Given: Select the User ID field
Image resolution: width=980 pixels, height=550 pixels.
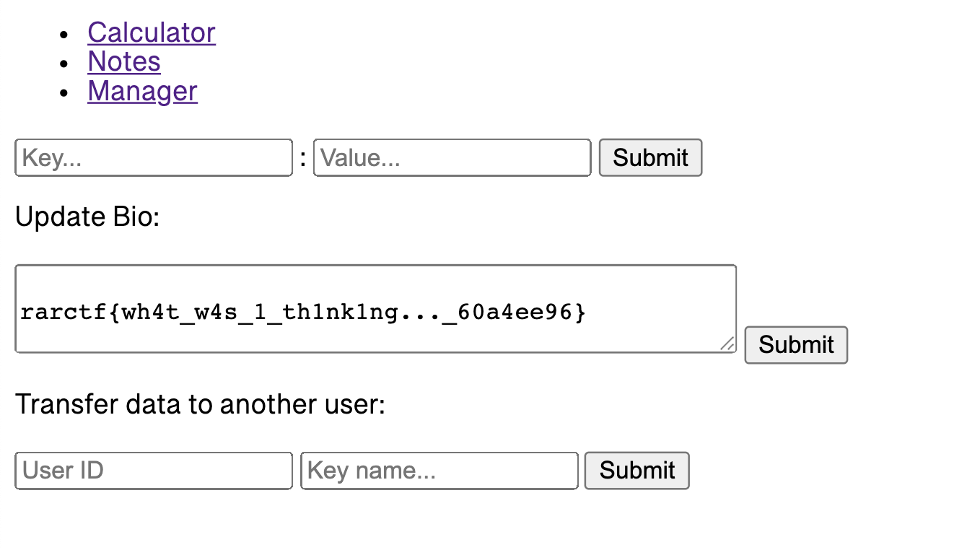Looking at the screenshot, I should 154,471.
